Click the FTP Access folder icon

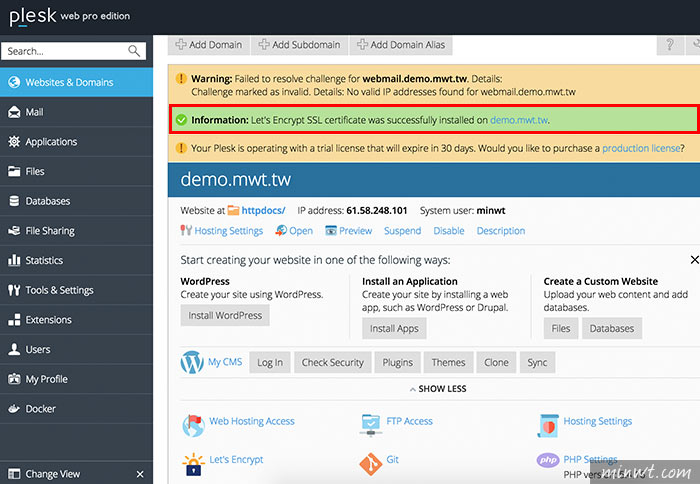[x=371, y=426]
